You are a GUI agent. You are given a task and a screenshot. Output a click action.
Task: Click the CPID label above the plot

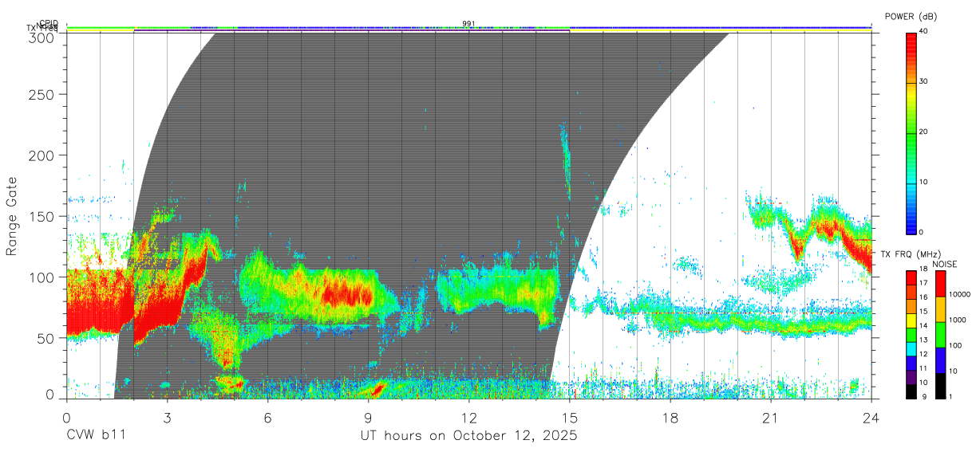48,23
